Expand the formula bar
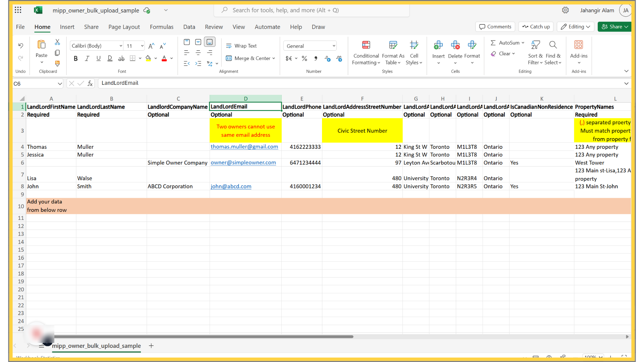Screen dimensions: 644x362 pyautogui.click(x=626, y=83)
